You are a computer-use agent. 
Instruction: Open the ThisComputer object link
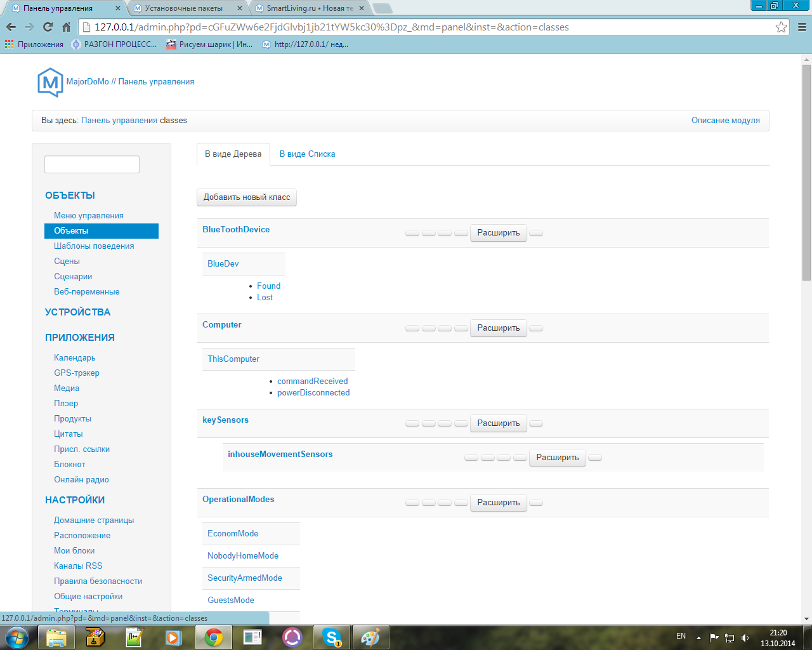click(x=233, y=359)
